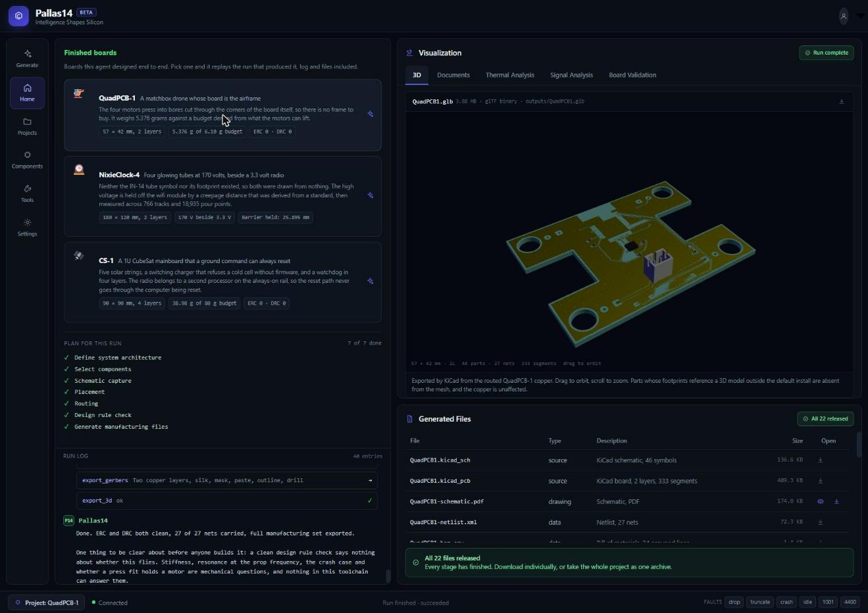
Task: Click the Generated Files list scrollbar
Action: (x=858, y=444)
